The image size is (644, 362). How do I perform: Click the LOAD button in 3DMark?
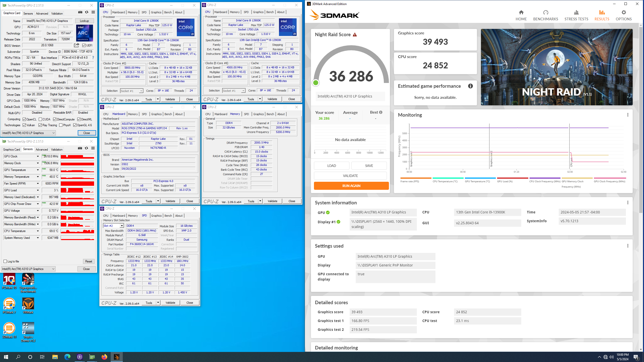click(x=331, y=166)
